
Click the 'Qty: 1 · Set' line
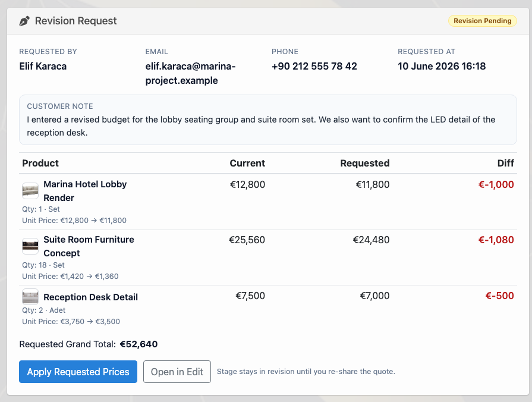(40, 209)
